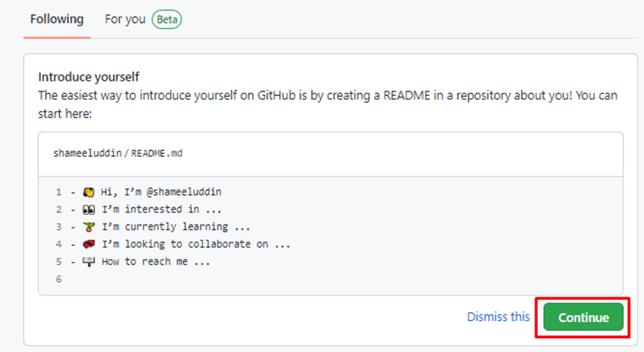Click the mailbox emoji on line 5
This screenshot has height=352, width=644.
[x=88, y=262]
